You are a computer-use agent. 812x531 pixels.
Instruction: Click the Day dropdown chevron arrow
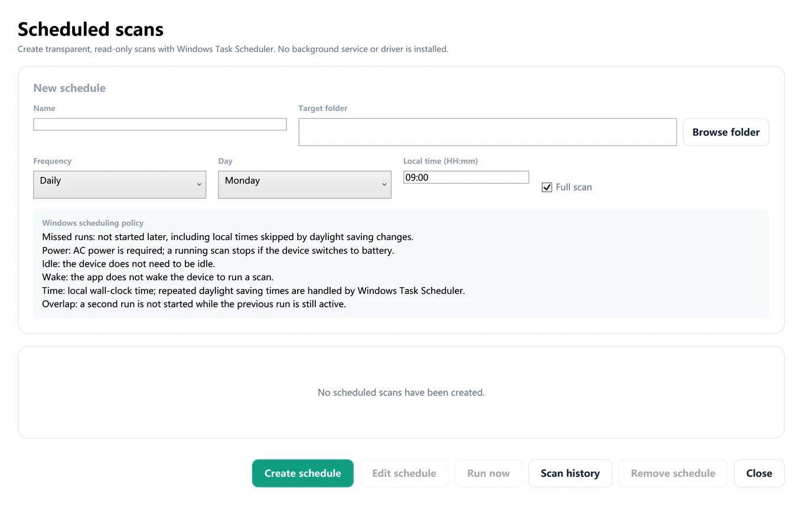pyautogui.click(x=384, y=185)
